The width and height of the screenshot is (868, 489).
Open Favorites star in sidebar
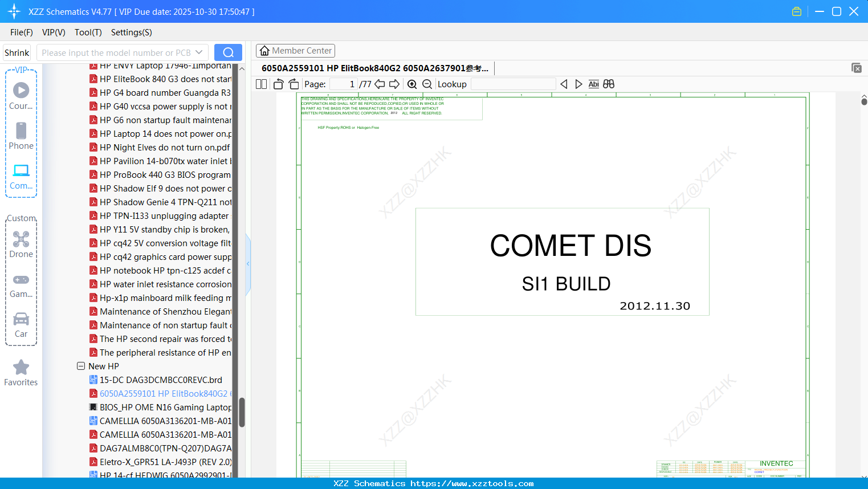point(21,373)
